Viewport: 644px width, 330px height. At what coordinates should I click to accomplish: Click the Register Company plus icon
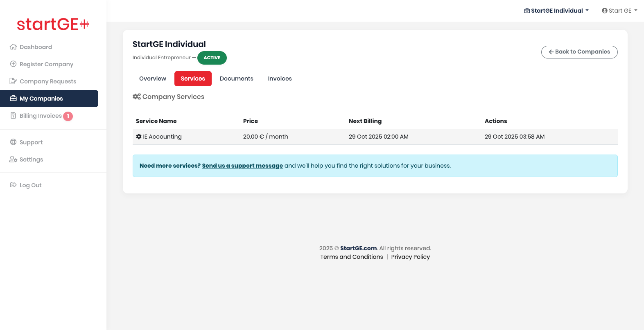pos(13,64)
